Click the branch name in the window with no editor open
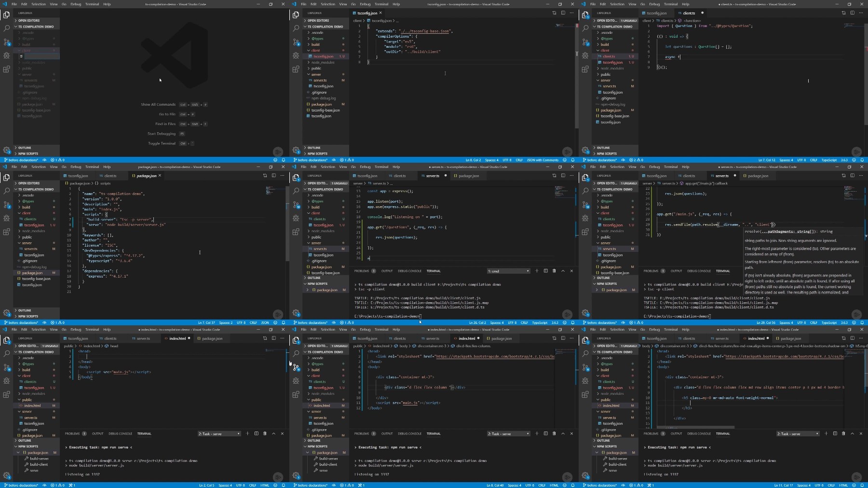 pos(21,160)
